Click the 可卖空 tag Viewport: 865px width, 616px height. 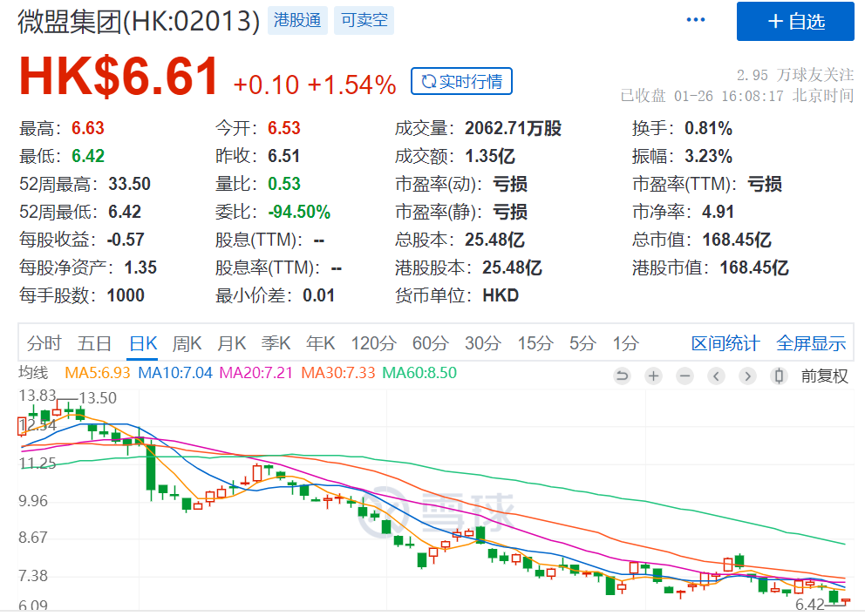[364, 20]
